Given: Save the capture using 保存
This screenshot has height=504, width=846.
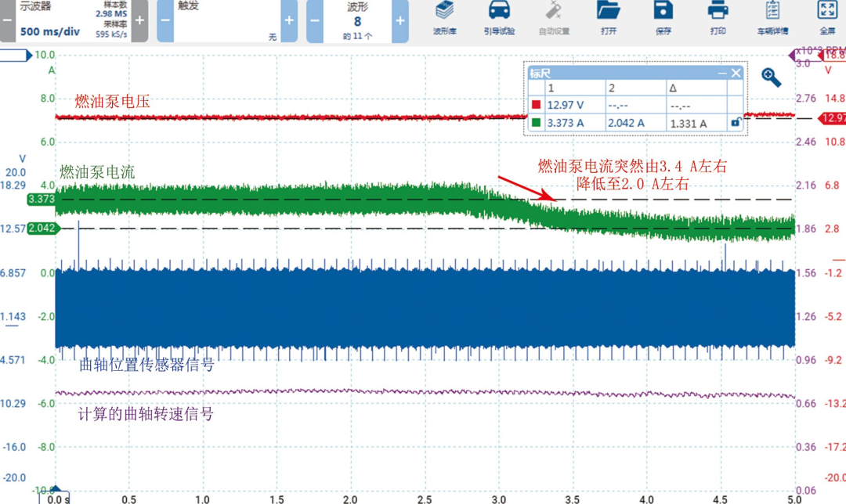Looking at the screenshot, I should (x=663, y=20).
